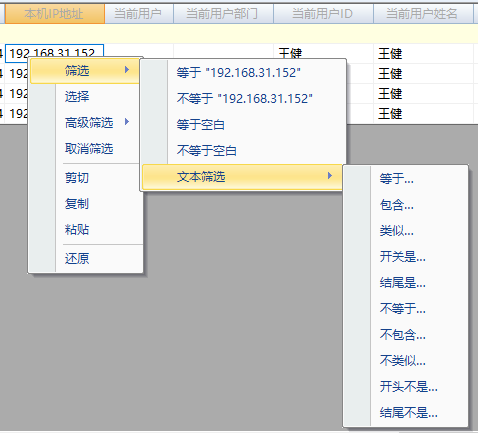Click 还原 in the context menu

77,259
